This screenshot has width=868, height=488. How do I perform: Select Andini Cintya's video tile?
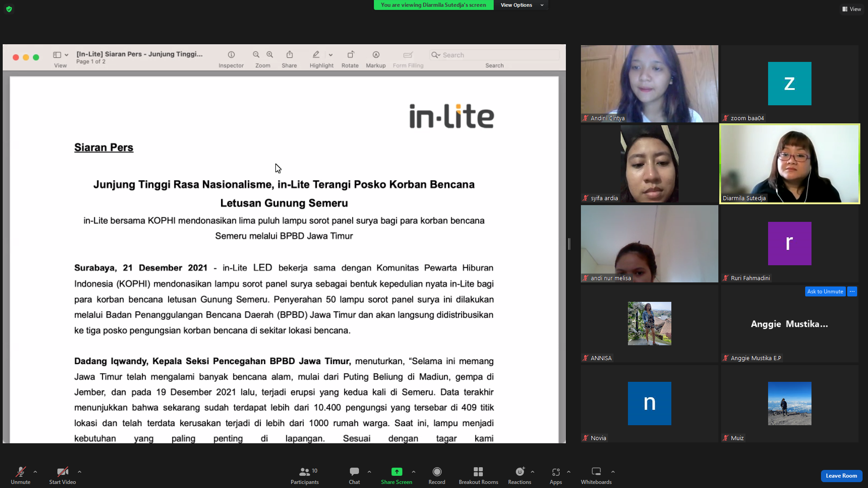[649, 84]
